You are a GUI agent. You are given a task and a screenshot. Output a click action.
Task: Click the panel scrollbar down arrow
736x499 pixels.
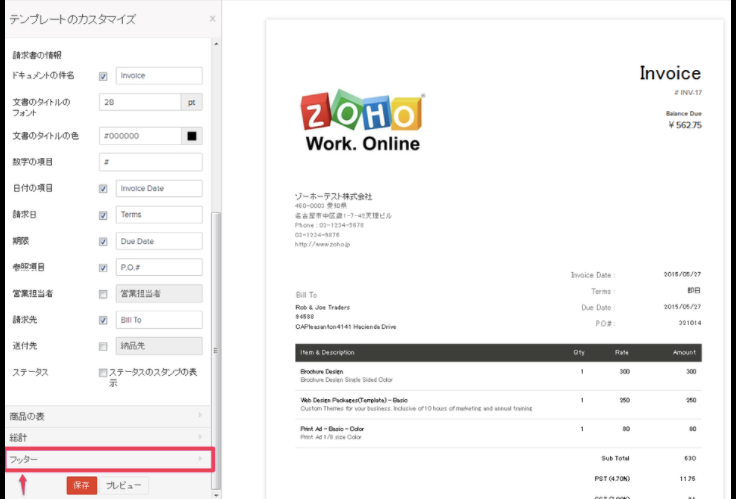216,495
